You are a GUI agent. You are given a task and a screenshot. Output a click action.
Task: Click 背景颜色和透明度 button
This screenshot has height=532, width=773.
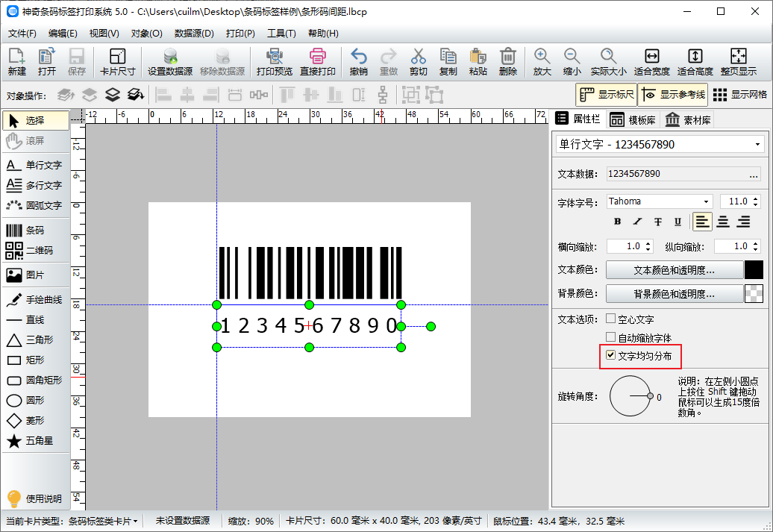coord(675,294)
